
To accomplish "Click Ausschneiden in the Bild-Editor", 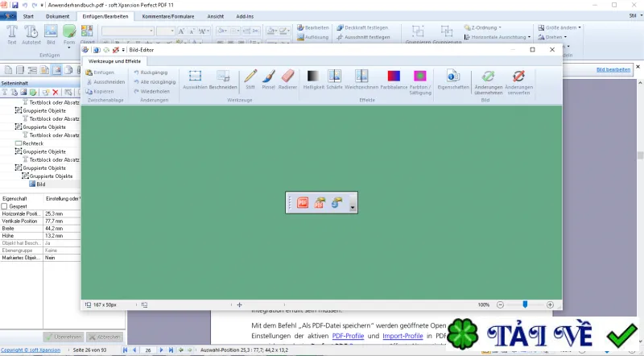I will pos(105,82).
